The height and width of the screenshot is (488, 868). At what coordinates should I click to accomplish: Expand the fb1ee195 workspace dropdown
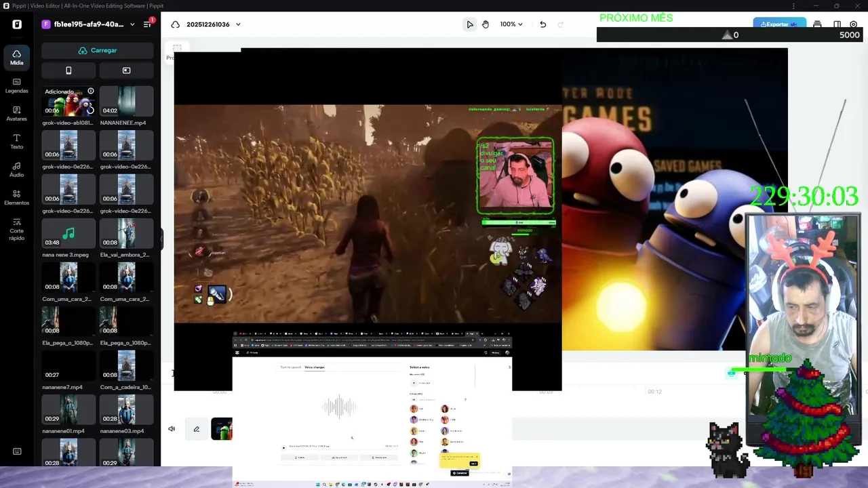[x=132, y=24]
